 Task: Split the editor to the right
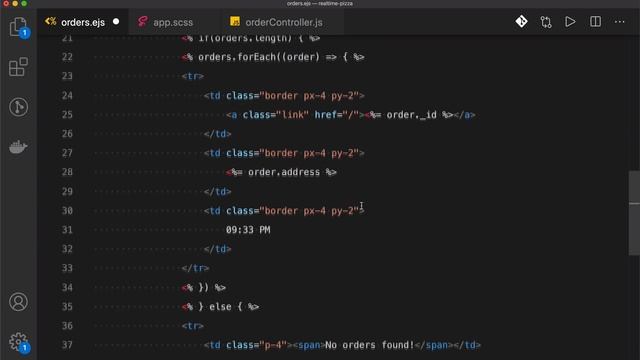pyautogui.click(x=595, y=22)
